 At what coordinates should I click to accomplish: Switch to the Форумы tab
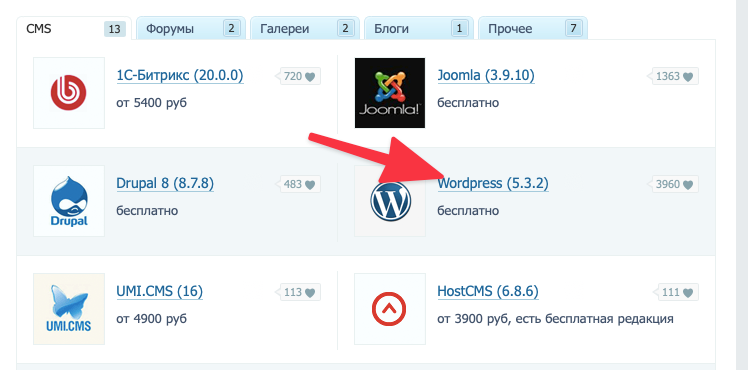point(191,29)
